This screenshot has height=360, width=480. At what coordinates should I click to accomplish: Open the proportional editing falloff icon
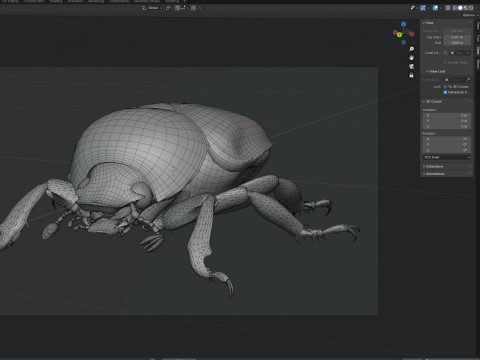pyautogui.click(x=199, y=8)
